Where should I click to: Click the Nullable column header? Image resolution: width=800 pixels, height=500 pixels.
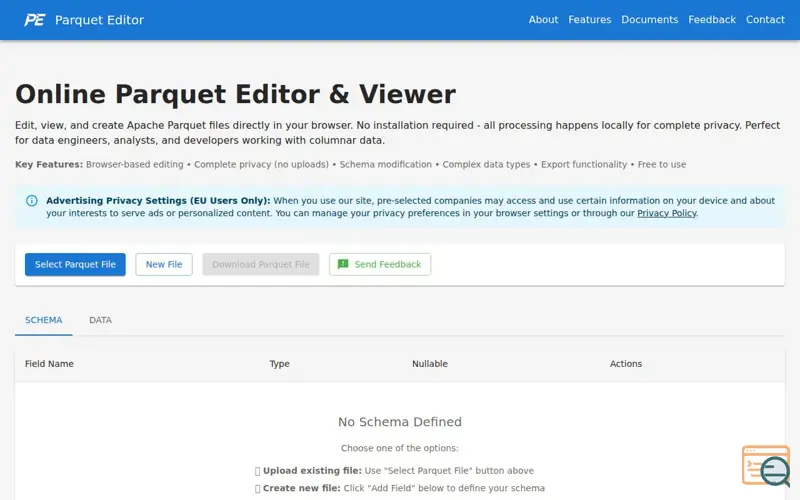pos(430,364)
